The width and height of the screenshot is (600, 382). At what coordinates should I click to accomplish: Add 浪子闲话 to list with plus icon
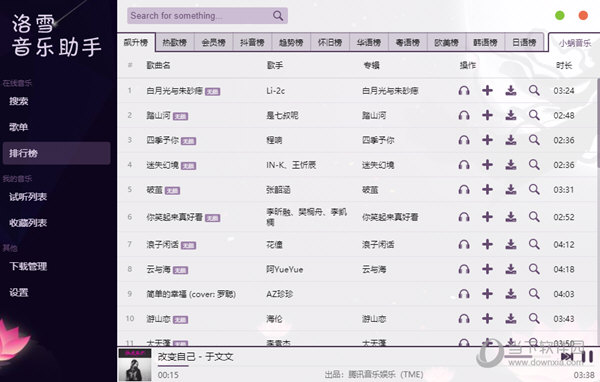(x=487, y=244)
